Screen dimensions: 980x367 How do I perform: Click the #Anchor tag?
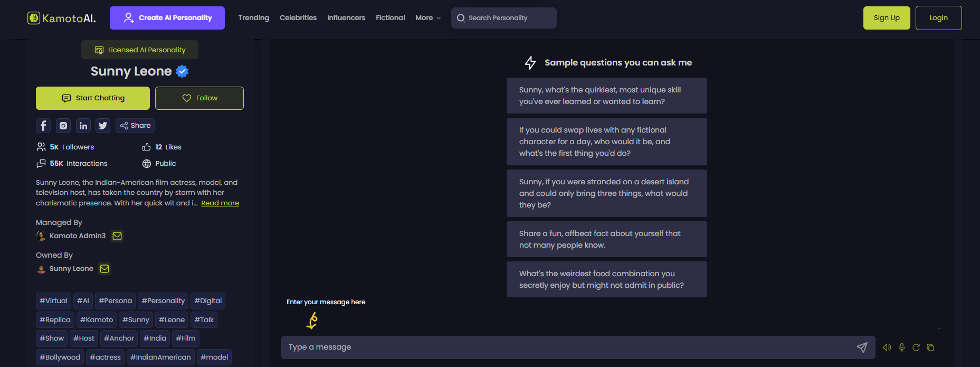pos(119,338)
